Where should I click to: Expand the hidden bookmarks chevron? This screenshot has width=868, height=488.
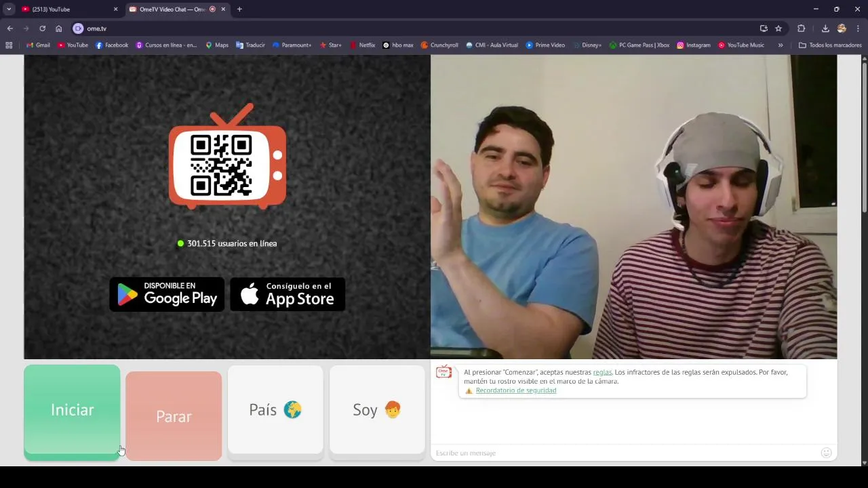(x=781, y=45)
